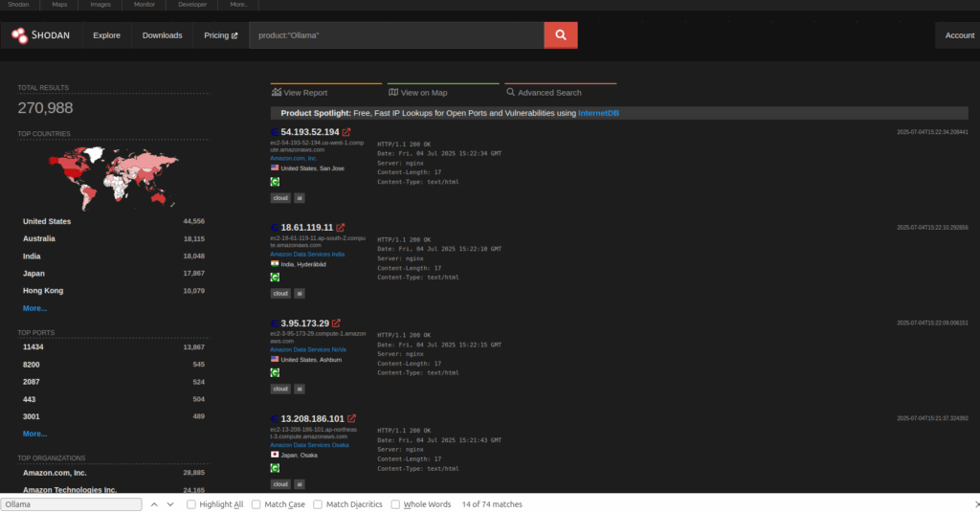Open Images in the top bar
980x513 pixels.
(x=100, y=5)
